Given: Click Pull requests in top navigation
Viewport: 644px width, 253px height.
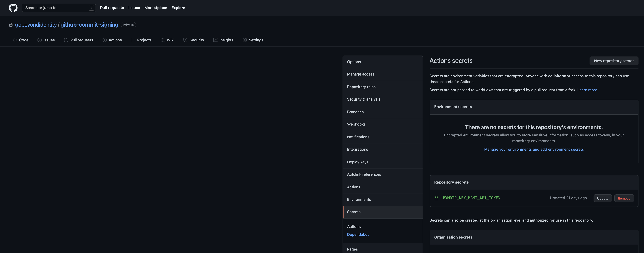Looking at the screenshot, I should pos(112,8).
